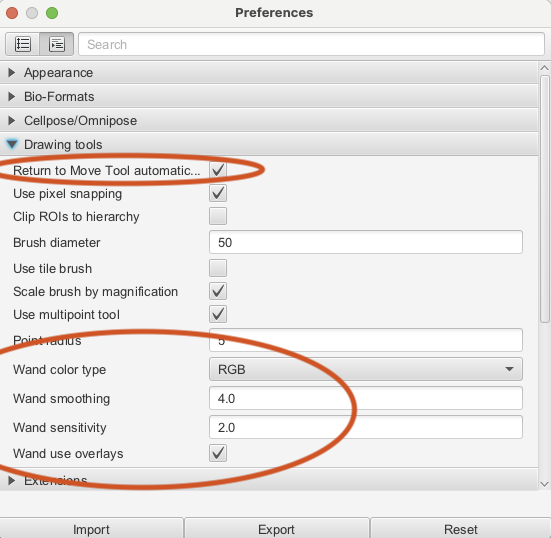
Task: Click the Brush diameter field
Action: click(366, 242)
